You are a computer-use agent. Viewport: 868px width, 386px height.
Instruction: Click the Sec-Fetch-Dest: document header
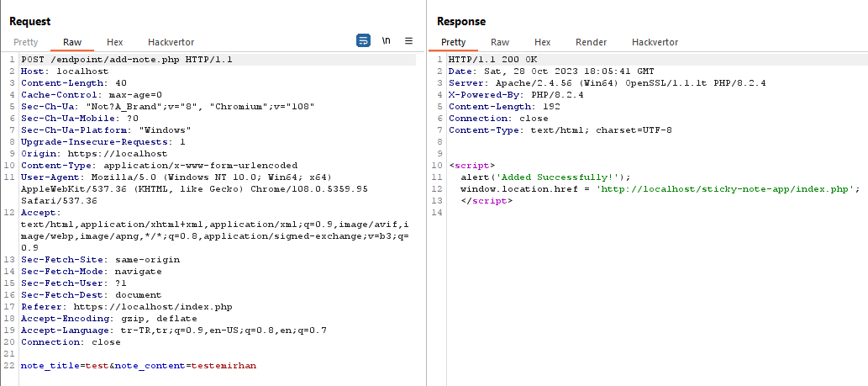92,294
